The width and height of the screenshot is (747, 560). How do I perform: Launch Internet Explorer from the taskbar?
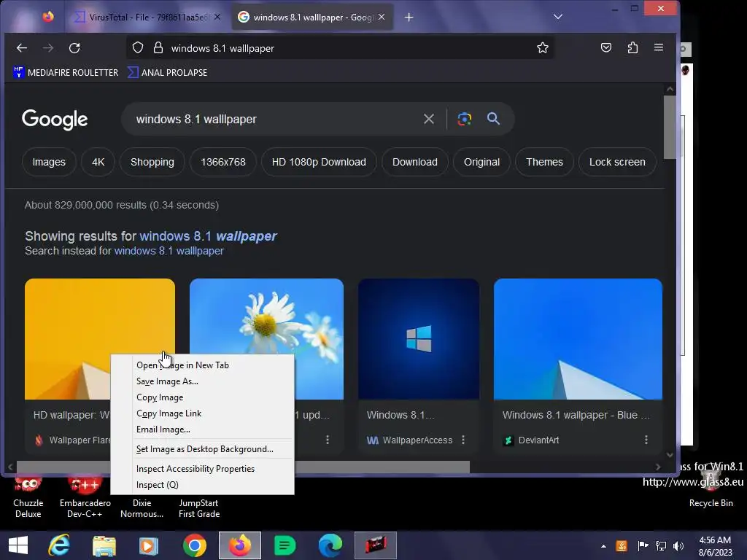59,545
